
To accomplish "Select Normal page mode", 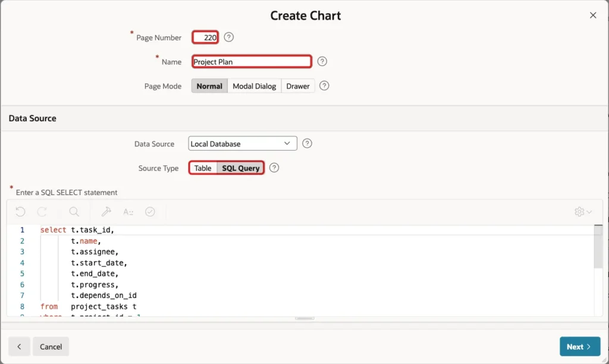I will tap(209, 86).
